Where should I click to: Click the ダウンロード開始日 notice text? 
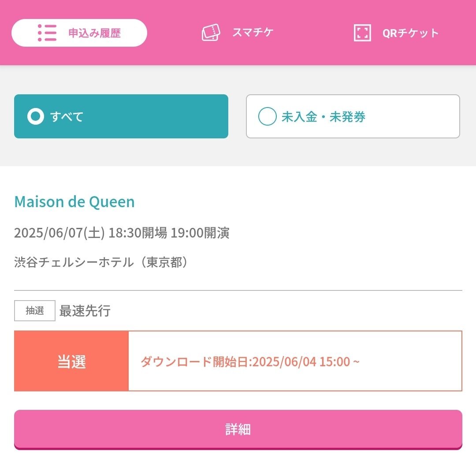(250, 362)
